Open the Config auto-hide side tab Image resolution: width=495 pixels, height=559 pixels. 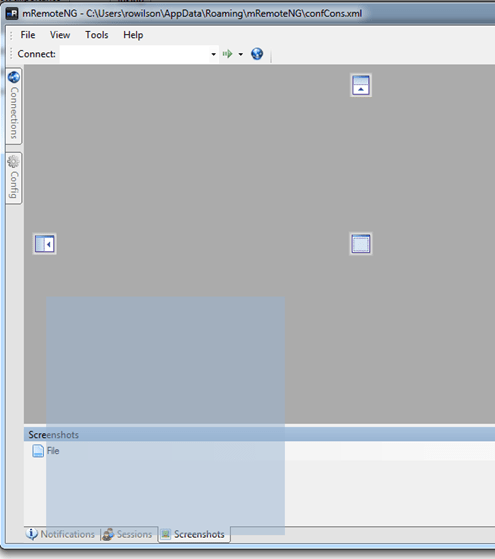[14, 178]
